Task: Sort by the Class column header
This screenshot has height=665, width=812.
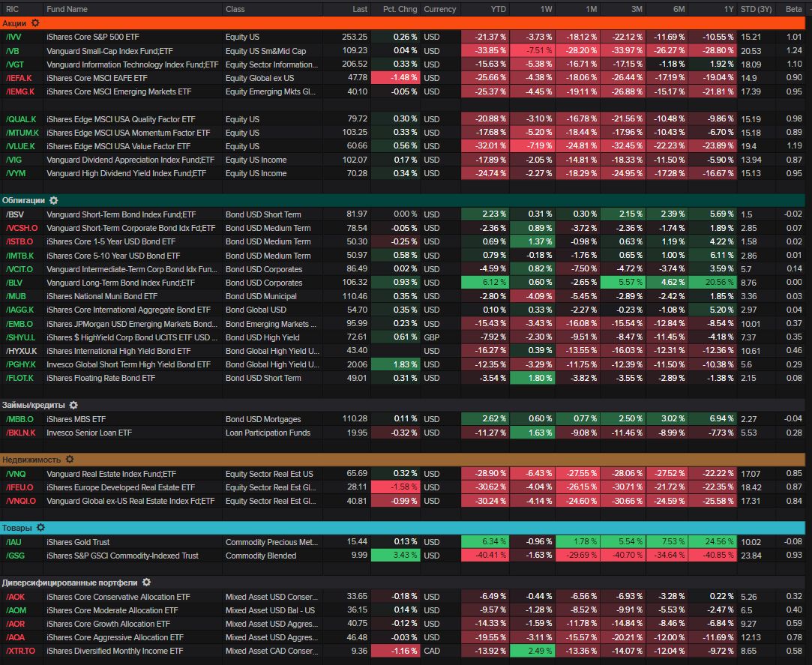Action: 235,9
